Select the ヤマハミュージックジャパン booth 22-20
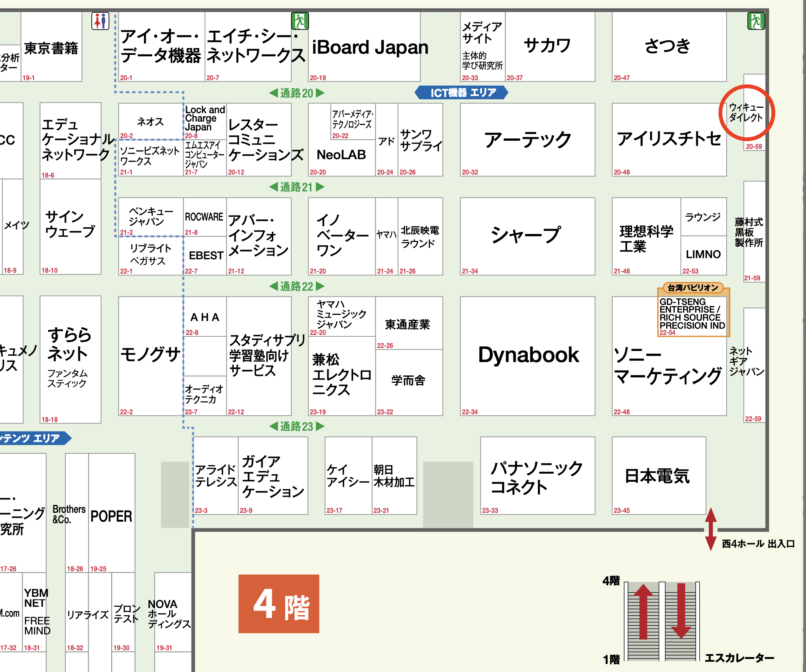806x672 pixels. [x=342, y=317]
